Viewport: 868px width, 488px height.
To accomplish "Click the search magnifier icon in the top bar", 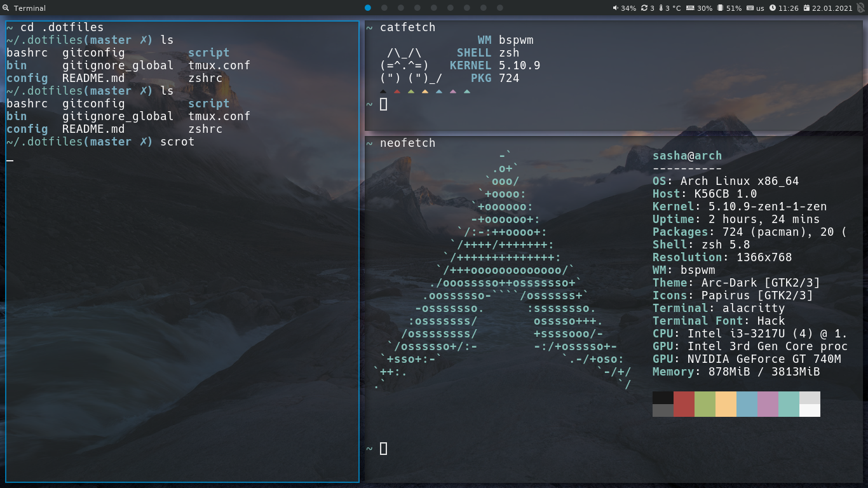I will 6,8.
